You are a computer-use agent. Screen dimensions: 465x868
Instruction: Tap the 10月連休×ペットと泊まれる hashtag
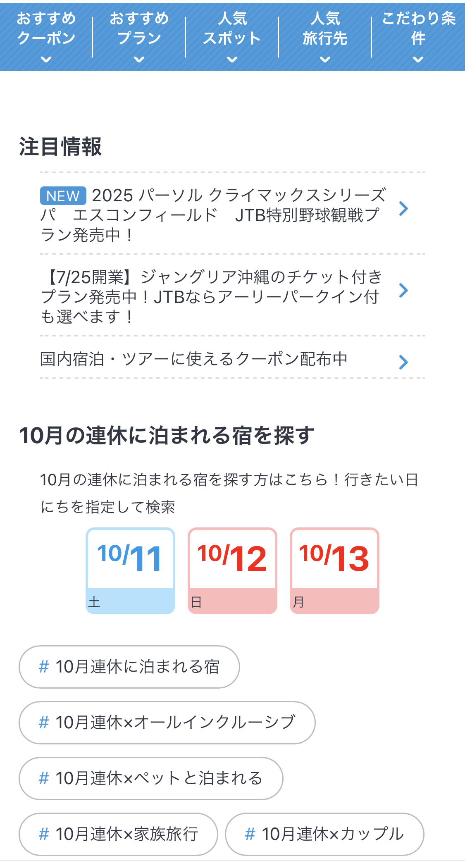pos(151,778)
